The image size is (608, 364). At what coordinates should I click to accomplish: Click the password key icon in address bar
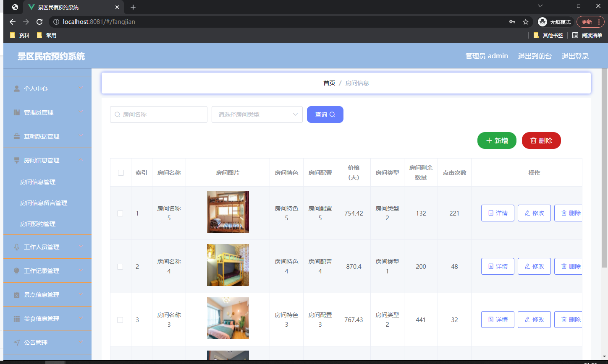point(512,22)
